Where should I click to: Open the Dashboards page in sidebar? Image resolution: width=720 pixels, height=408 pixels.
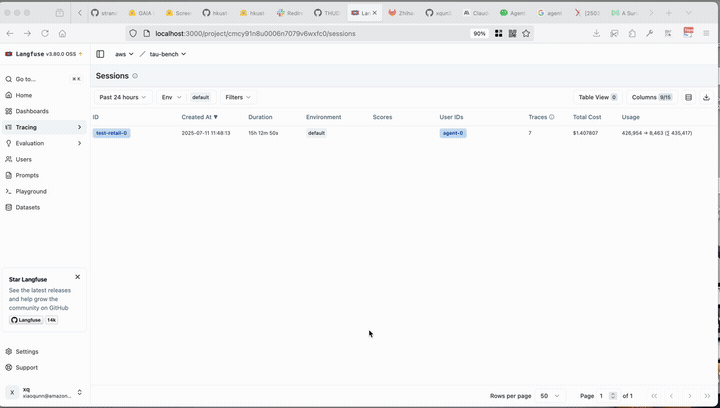coord(32,111)
